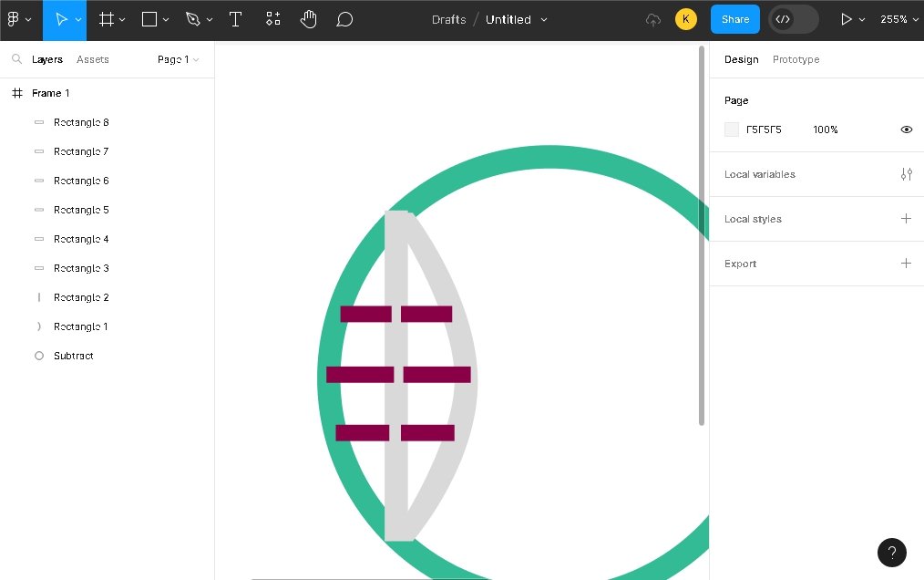This screenshot has width=924, height=580.
Task: Open Local variables settings icon
Action: 906,174
